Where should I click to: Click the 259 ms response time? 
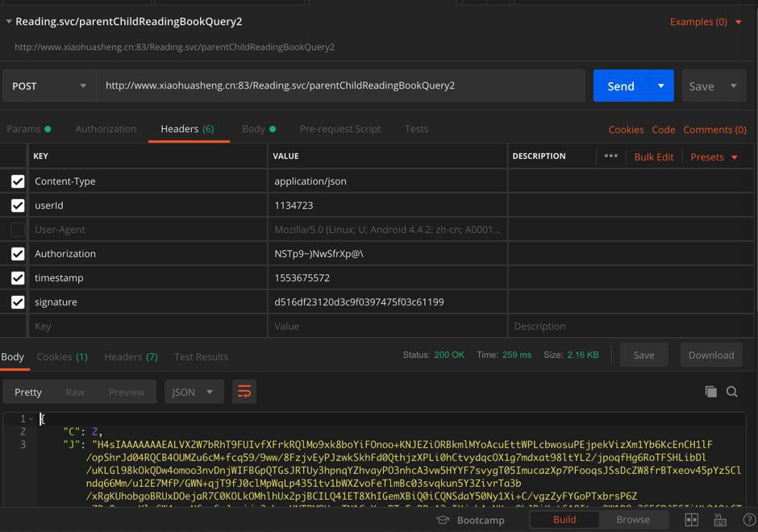coord(517,355)
